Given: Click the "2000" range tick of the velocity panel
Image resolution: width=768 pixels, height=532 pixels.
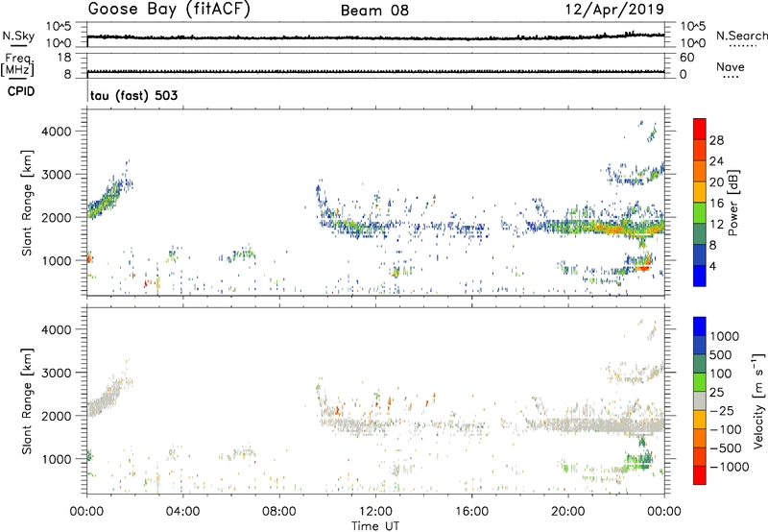Looking at the screenshot, I should [x=57, y=416].
